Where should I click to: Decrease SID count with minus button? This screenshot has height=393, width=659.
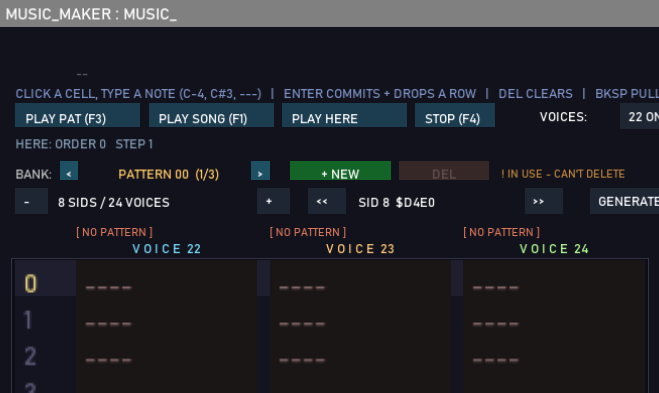point(32,201)
